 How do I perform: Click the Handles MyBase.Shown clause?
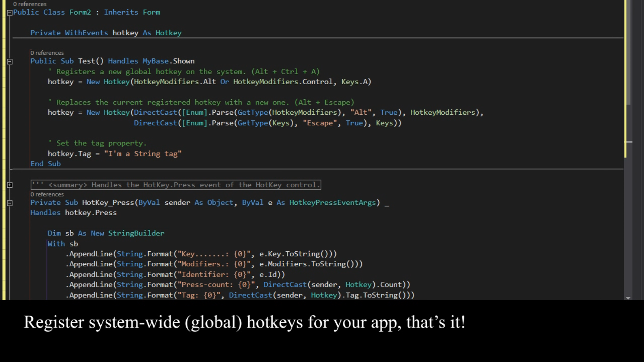point(151,61)
